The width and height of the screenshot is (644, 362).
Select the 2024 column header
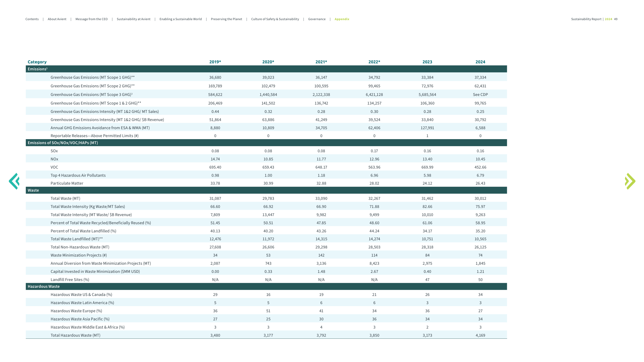[480, 62]
